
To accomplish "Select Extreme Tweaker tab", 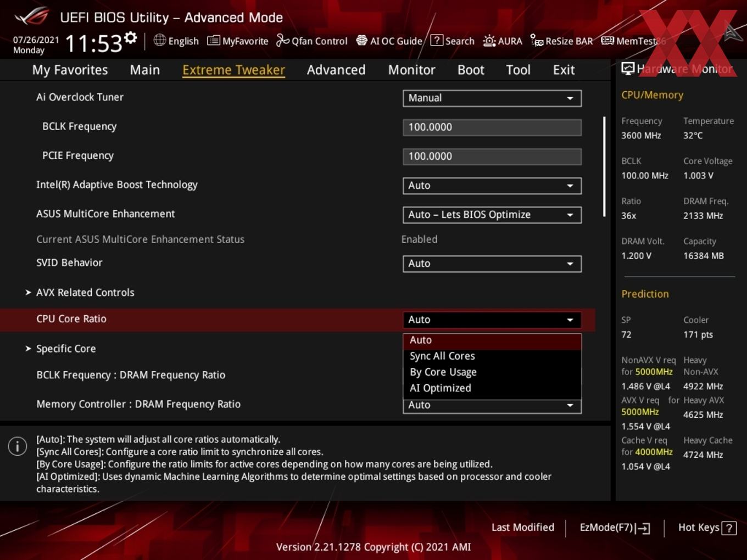I will coord(233,70).
